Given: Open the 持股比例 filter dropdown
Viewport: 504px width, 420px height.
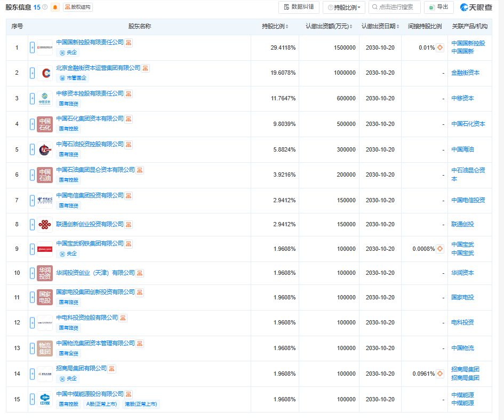Looking at the screenshot, I should coord(343,7).
